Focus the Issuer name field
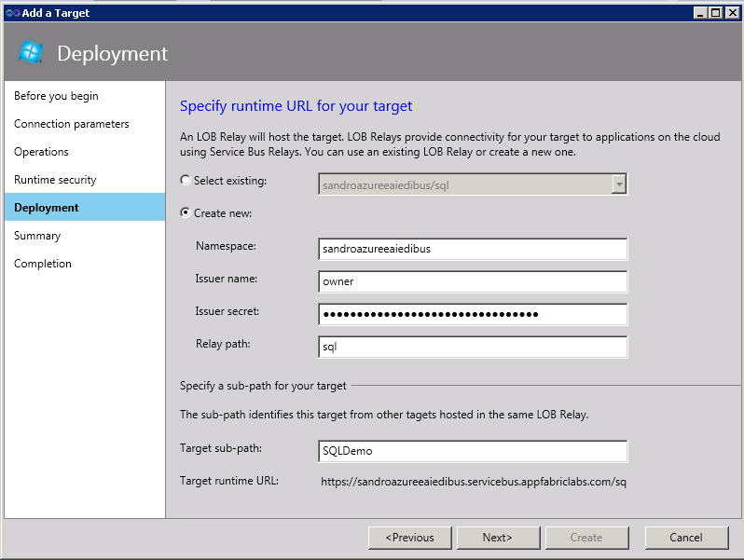 coord(472,281)
